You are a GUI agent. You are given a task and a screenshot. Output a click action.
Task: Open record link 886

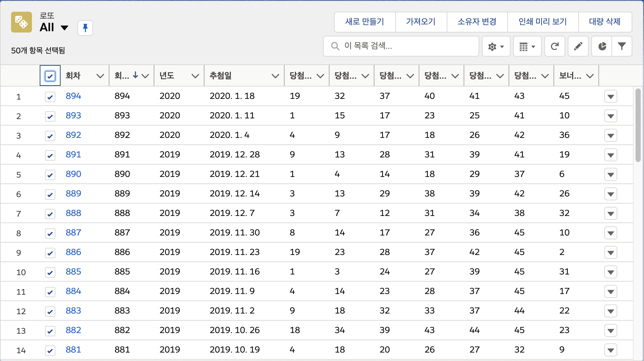(x=73, y=252)
